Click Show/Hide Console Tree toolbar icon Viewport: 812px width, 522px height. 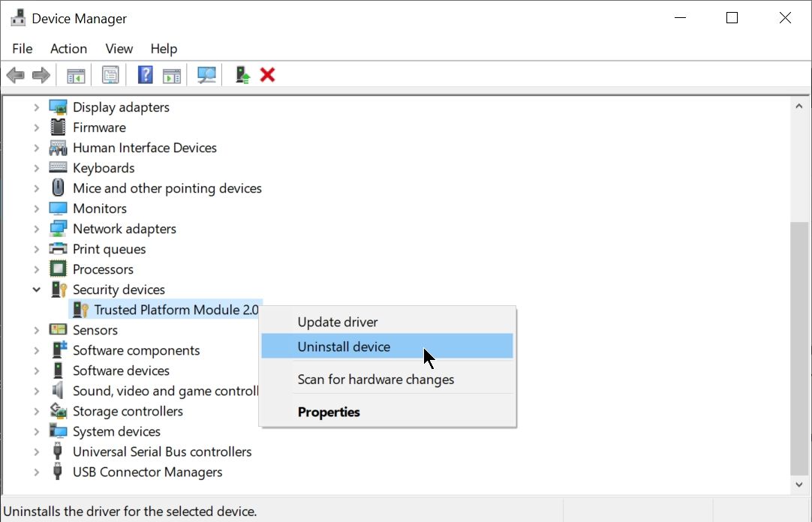click(x=76, y=75)
